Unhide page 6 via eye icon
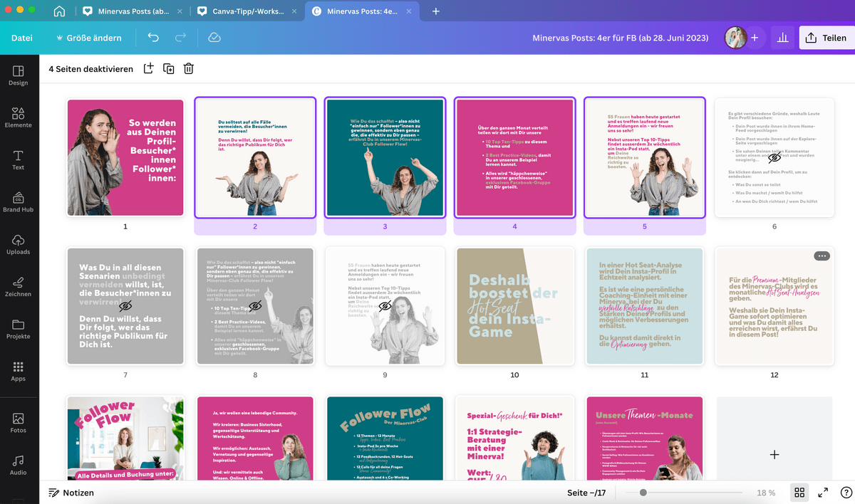 pyautogui.click(x=774, y=158)
